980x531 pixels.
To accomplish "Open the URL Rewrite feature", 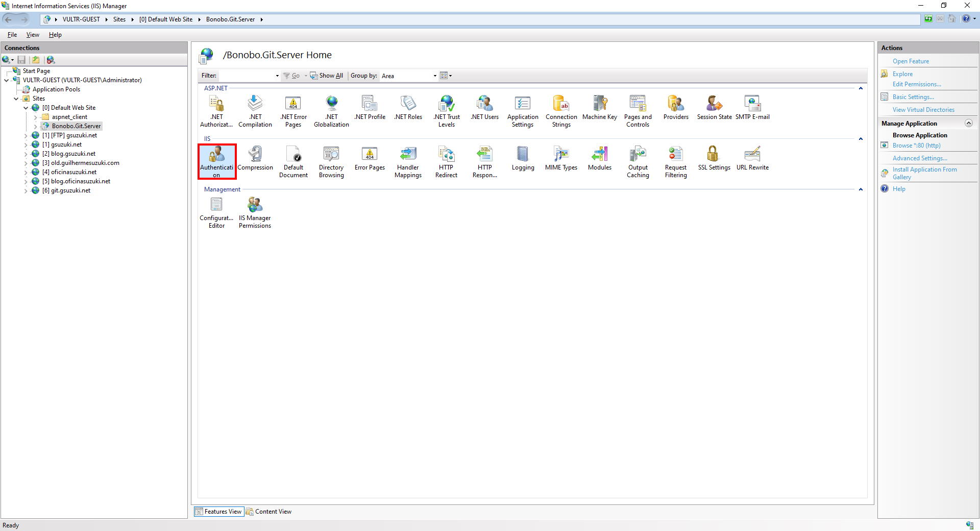I will [x=752, y=158].
